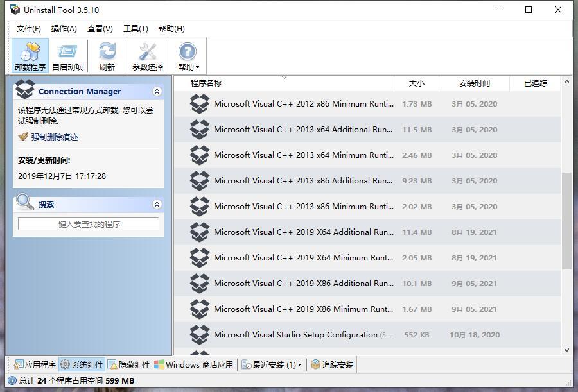
Task: Open the 操作(A) menu
Action: (x=64, y=28)
